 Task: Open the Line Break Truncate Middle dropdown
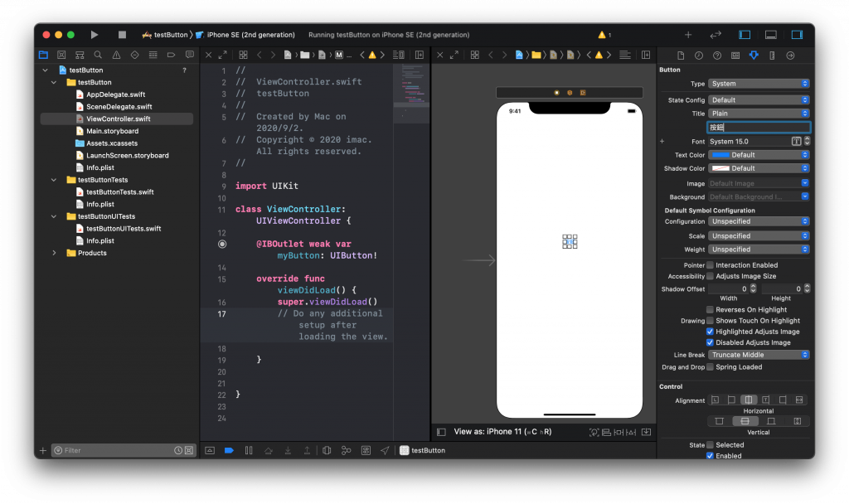click(759, 355)
